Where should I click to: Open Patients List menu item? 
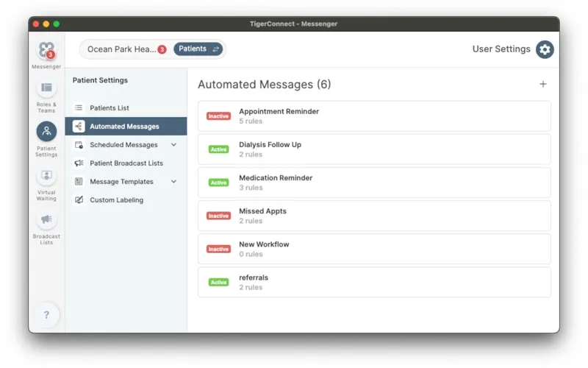point(126,107)
